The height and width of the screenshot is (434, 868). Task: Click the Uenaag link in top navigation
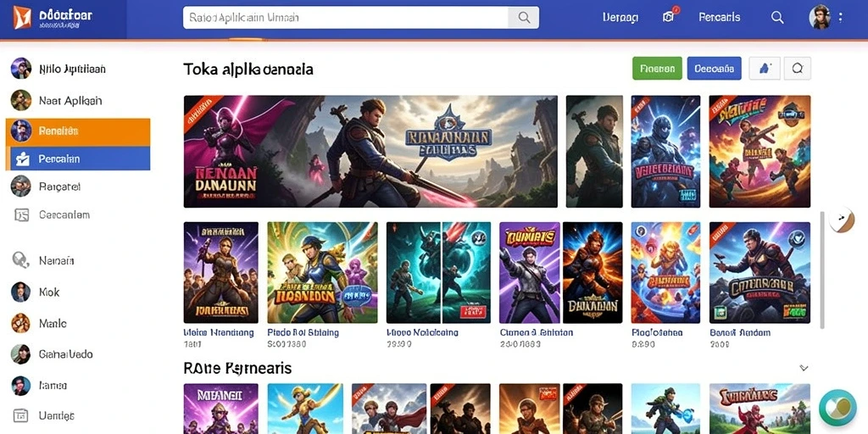[x=620, y=18]
